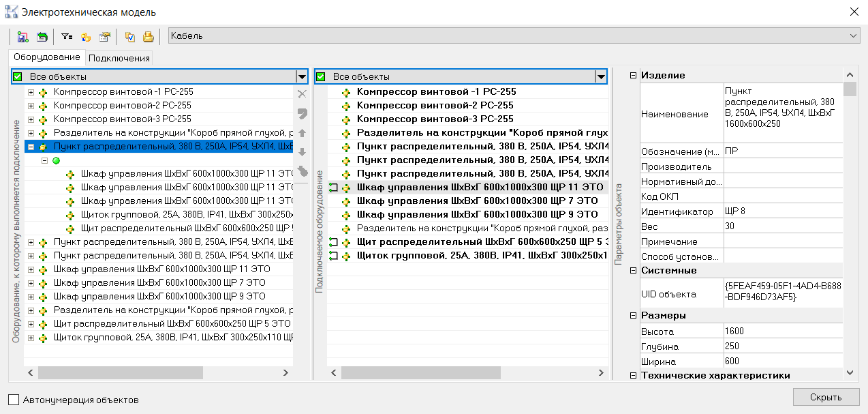Select right-list Компрессор винтовой-3 РС-255 row
Viewport: 868px width, 414px height.
pyautogui.click(x=436, y=119)
